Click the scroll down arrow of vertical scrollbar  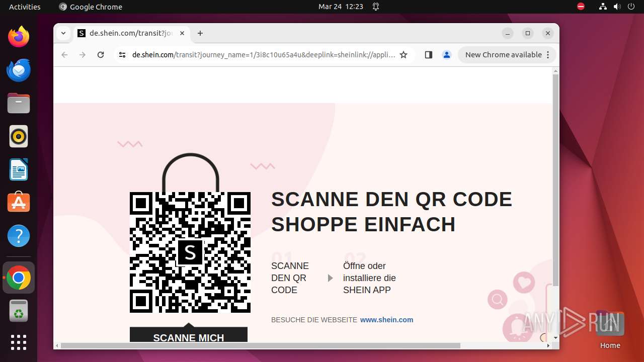coord(555,338)
